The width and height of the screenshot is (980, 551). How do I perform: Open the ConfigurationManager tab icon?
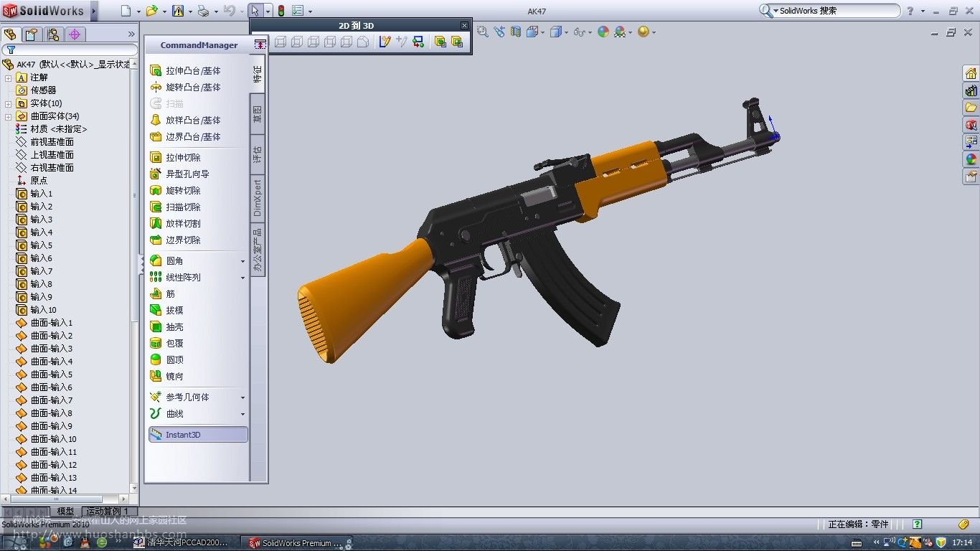[x=53, y=34]
